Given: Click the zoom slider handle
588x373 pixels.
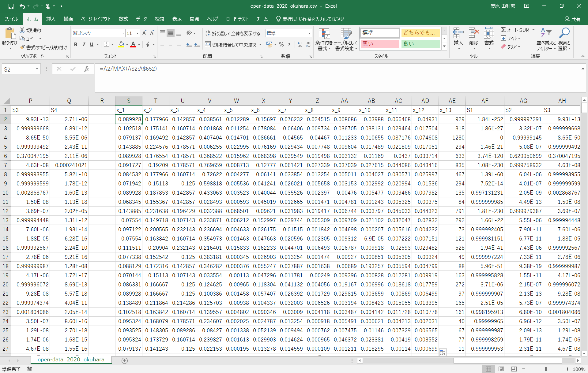Looking at the screenshot, I should click(x=545, y=369).
